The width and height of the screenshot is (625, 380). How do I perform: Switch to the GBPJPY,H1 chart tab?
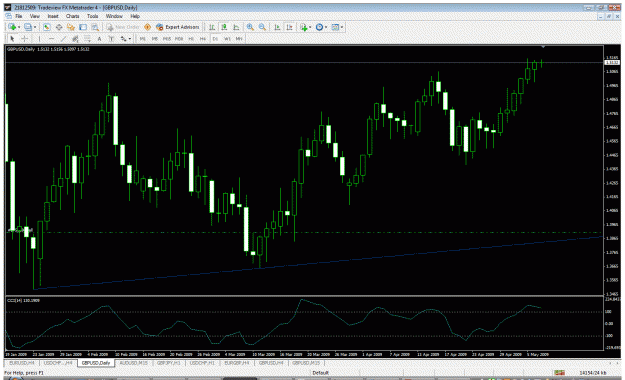pyautogui.click(x=169, y=363)
